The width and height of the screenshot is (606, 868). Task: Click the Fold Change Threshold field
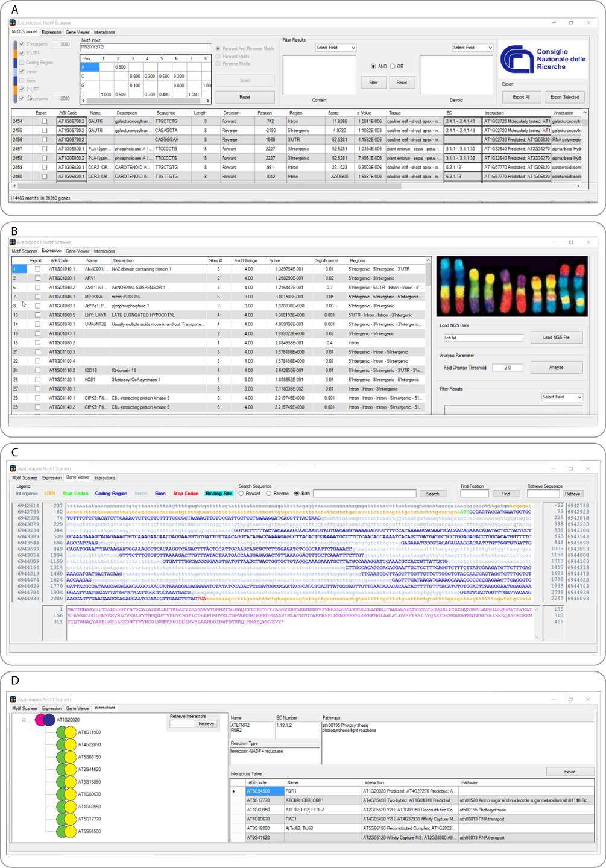click(508, 368)
